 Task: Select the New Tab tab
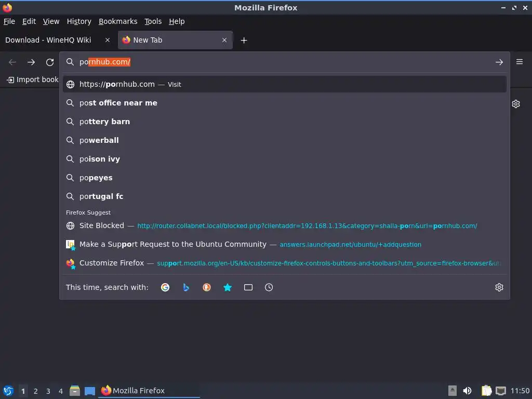176,40
